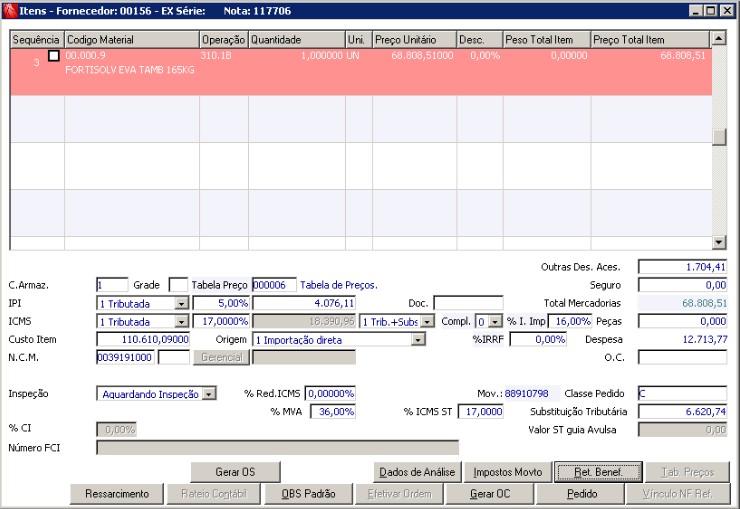Click the Operação column header
740x509 pixels.
(224, 40)
